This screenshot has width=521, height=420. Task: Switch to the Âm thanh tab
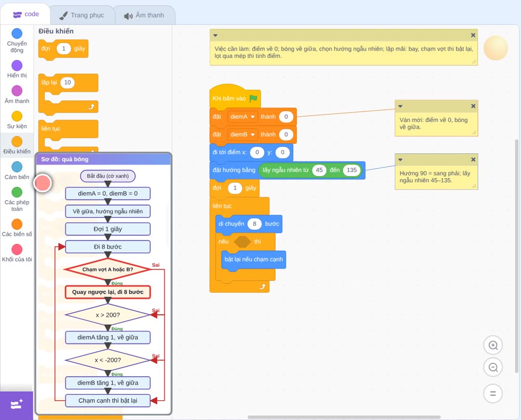pyautogui.click(x=144, y=15)
